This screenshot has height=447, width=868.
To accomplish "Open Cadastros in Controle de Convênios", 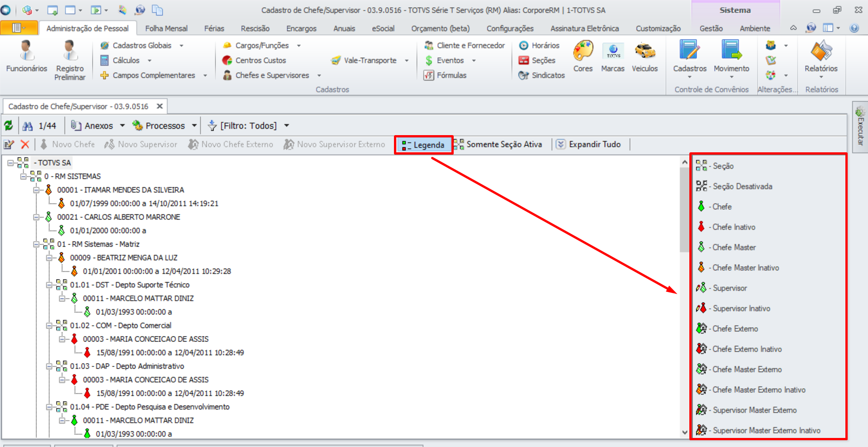I will pos(690,58).
